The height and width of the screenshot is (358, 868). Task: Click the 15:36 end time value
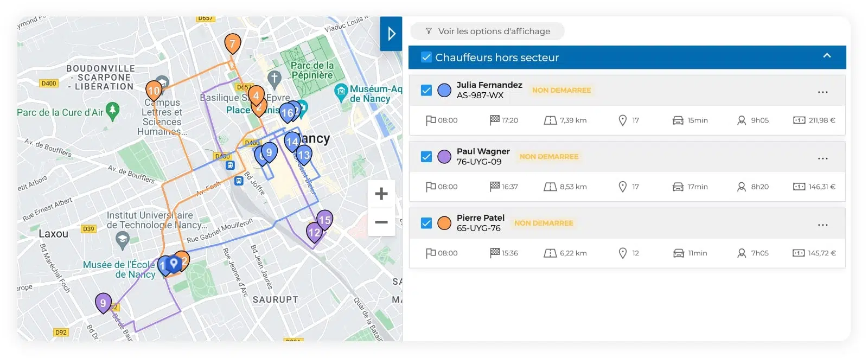click(x=510, y=253)
